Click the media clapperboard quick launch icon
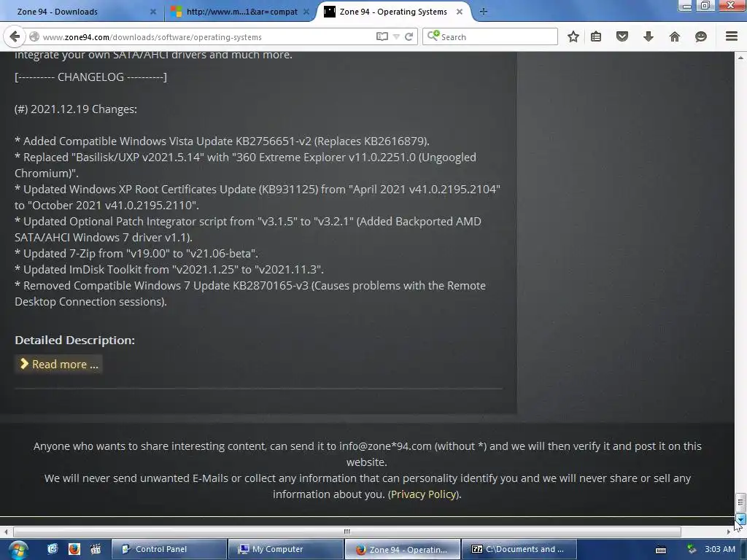 click(x=96, y=549)
